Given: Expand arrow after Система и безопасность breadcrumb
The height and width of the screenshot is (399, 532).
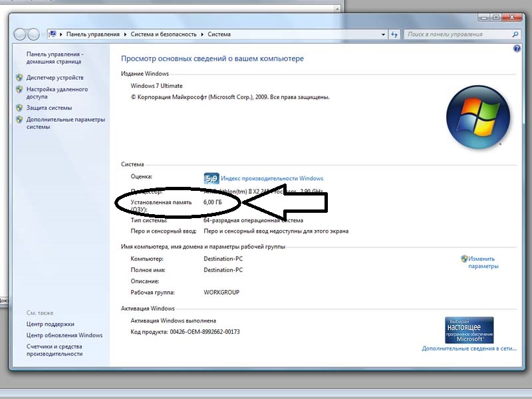Looking at the screenshot, I should [202, 35].
